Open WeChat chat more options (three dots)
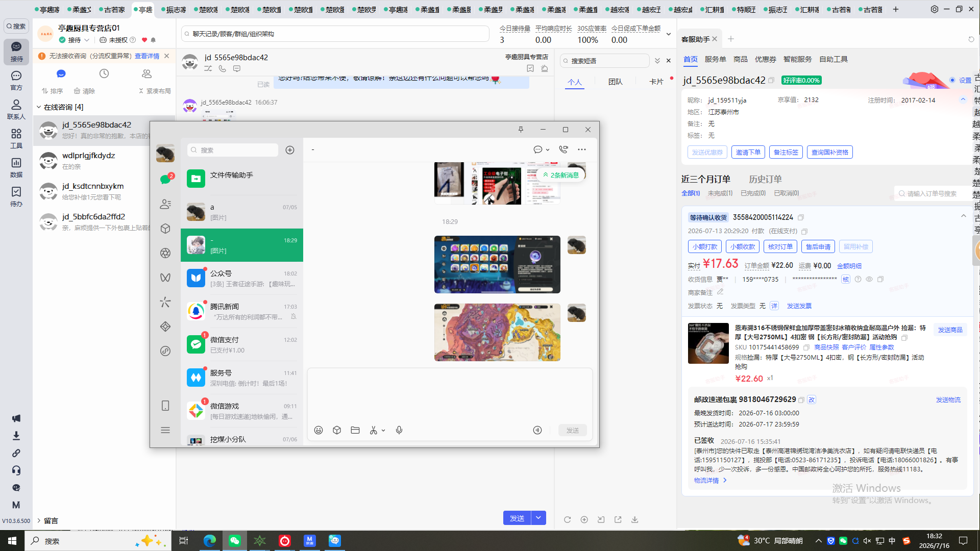The image size is (980, 551). (x=582, y=149)
